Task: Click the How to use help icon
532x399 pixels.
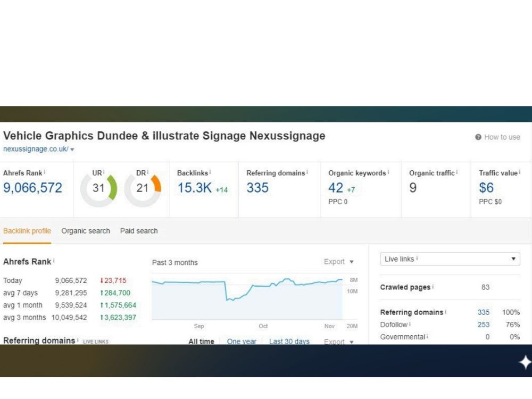Action: coord(478,137)
